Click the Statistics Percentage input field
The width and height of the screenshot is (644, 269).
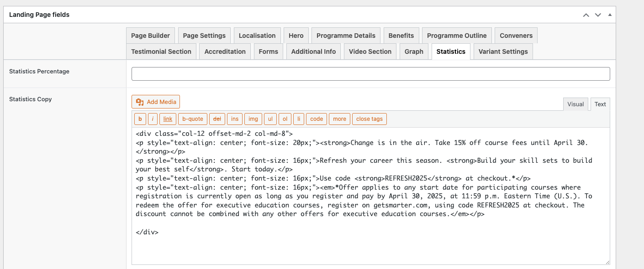370,74
